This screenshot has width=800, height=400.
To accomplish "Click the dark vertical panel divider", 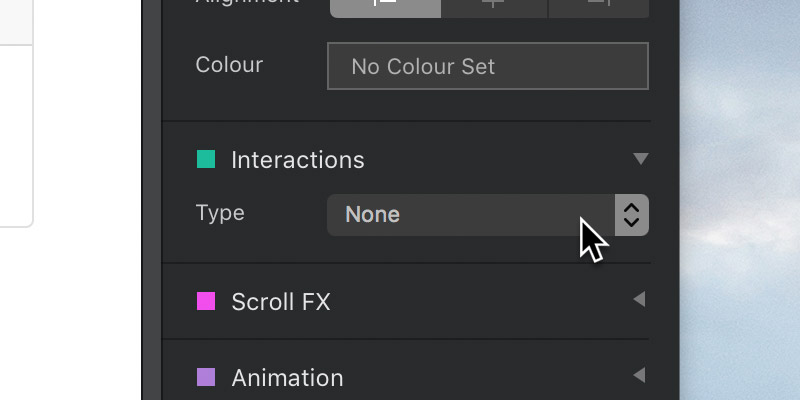I will pos(152,200).
